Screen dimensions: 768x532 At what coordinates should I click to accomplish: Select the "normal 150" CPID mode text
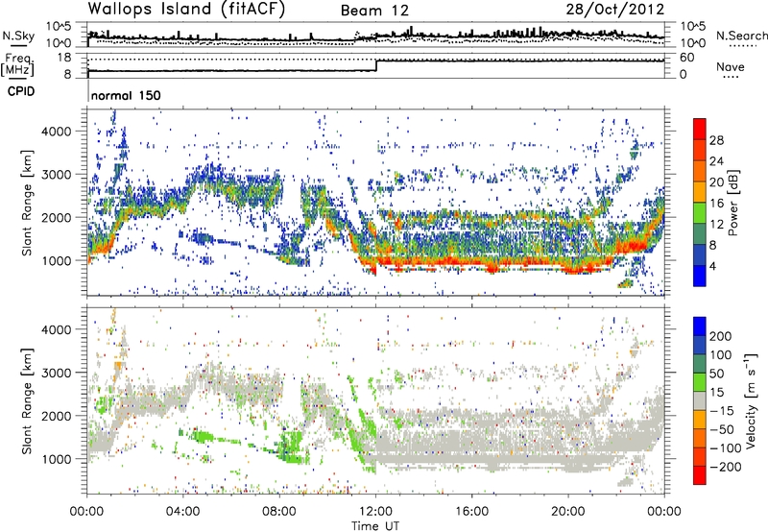(x=126, y=95)
